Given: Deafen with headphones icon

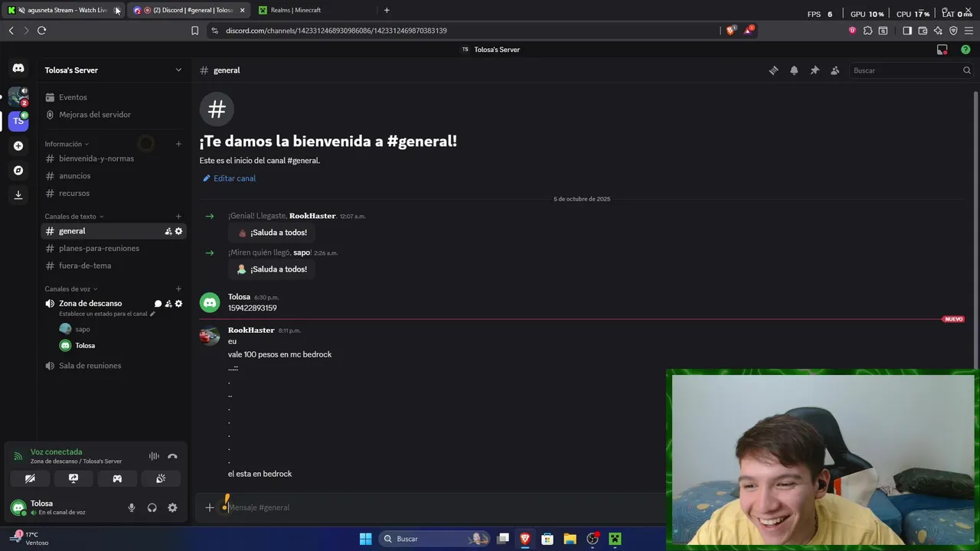Looking at the screenshot, I should pyautogui.click(x=152, y=507).
